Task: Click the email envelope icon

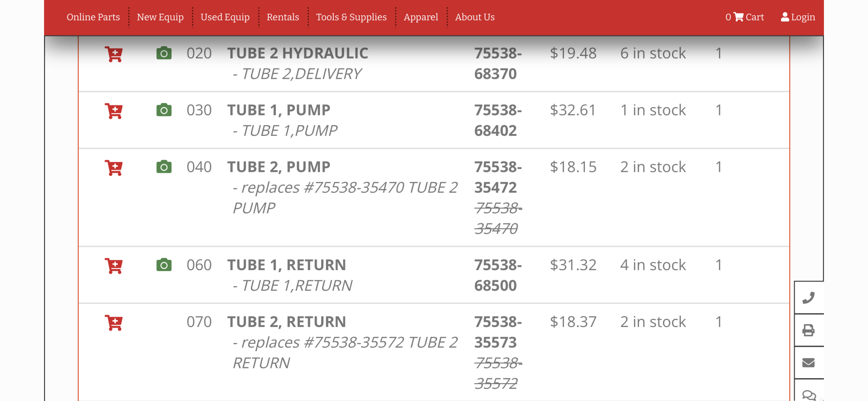Action: [809, 363]
